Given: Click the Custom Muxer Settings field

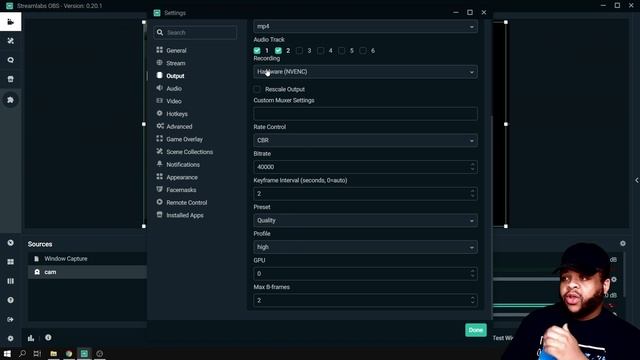Looking at the screenshot, I should click(x=365, y=114).
